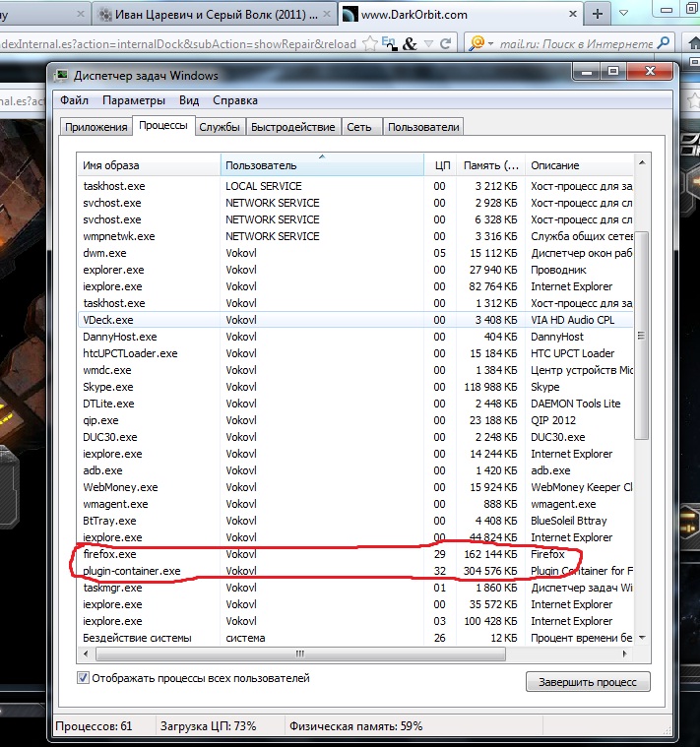Select the DUC30.exe process row
700x747 pixels.
tap(355, 437)
